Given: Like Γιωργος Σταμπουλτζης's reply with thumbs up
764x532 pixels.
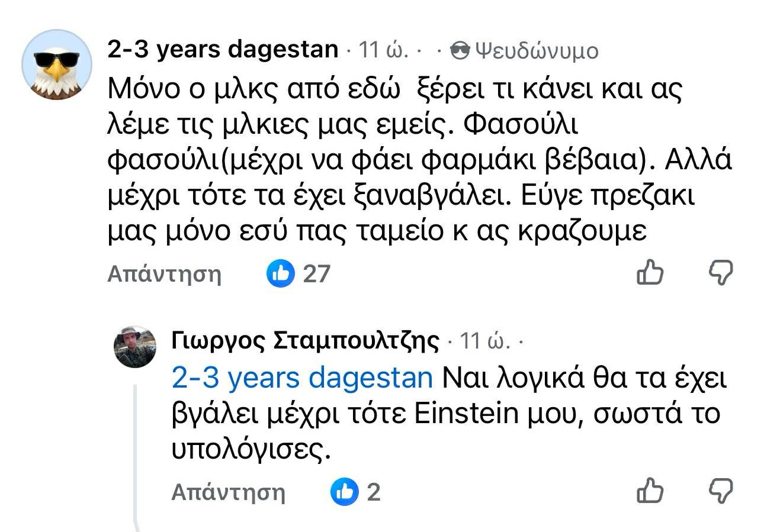Looking at the screenshot, I should pos(649,491).
